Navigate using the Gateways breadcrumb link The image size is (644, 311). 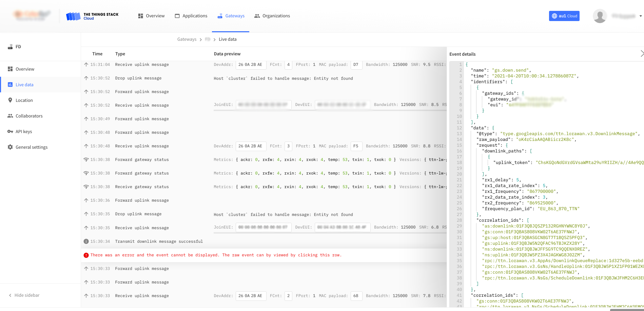point(187,39)
